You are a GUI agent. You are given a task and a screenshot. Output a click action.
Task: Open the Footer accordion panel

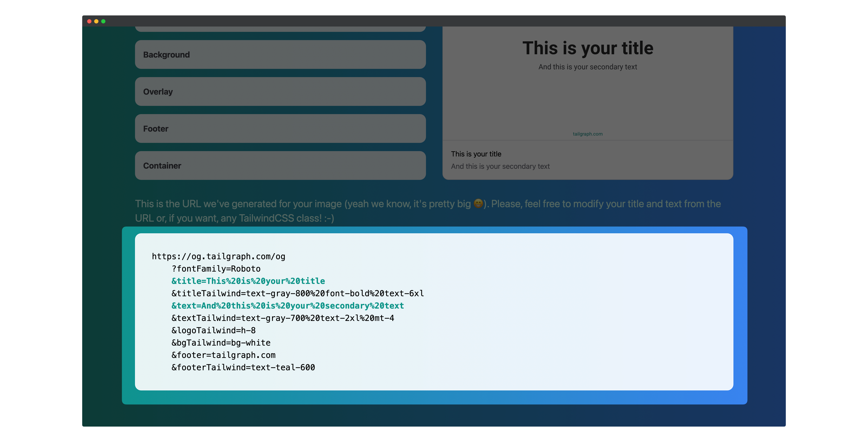coord(280,129)
